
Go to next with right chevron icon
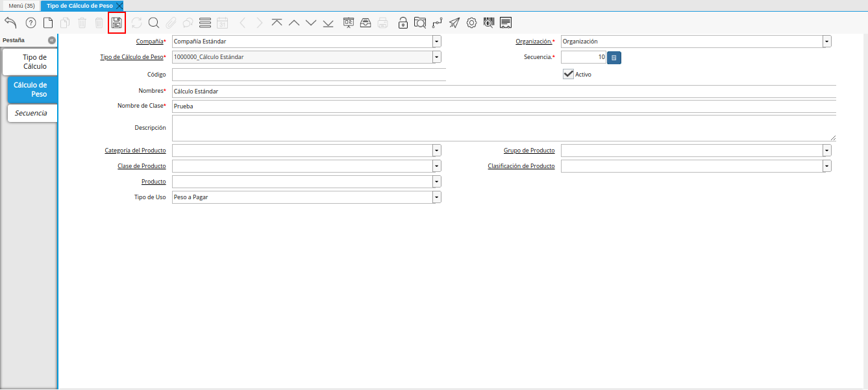point(260,23)
